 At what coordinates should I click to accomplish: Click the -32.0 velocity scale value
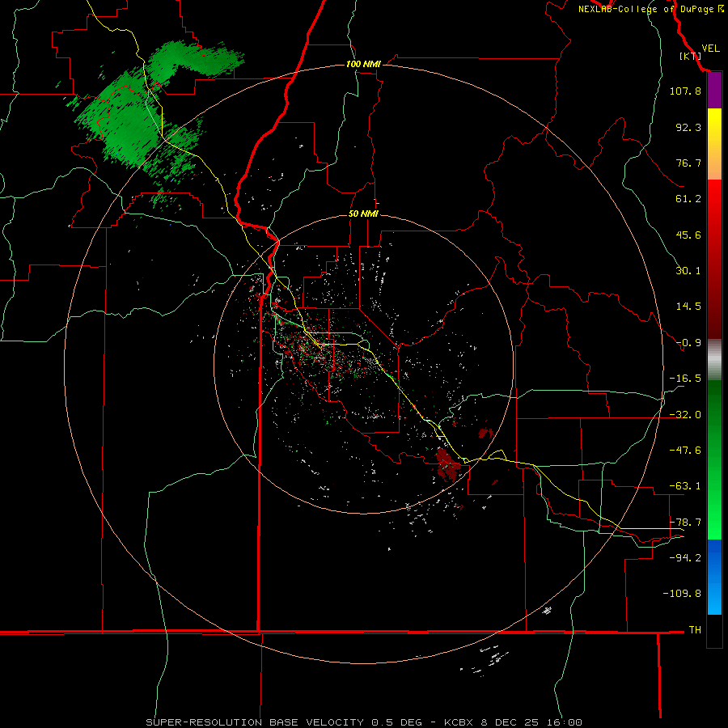point(685,414)
